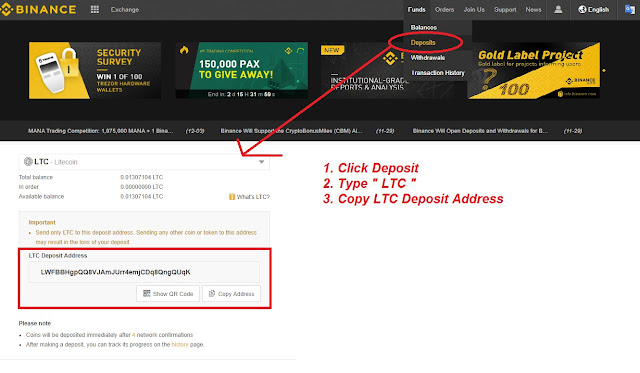Click the Total balance value 0.01307104 LTC
Image resolution: width=640 pixels, height=373 pixels.
tap(142, 177)
